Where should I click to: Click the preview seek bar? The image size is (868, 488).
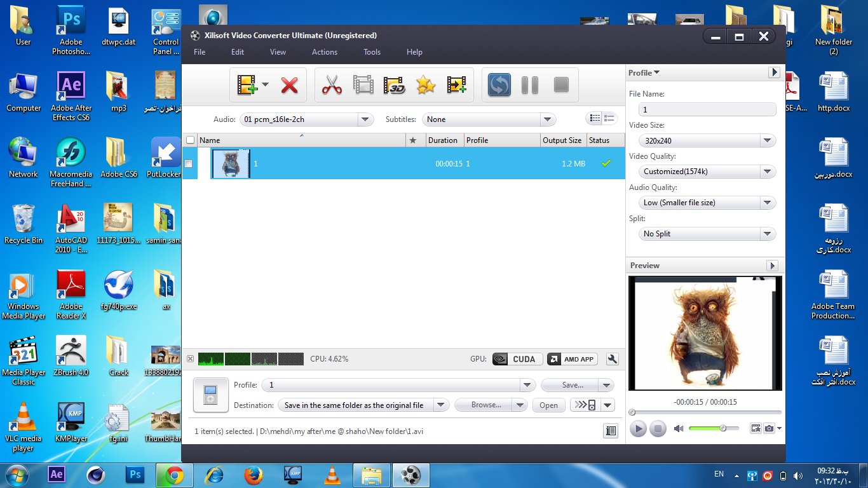click(x=705, y=412)
